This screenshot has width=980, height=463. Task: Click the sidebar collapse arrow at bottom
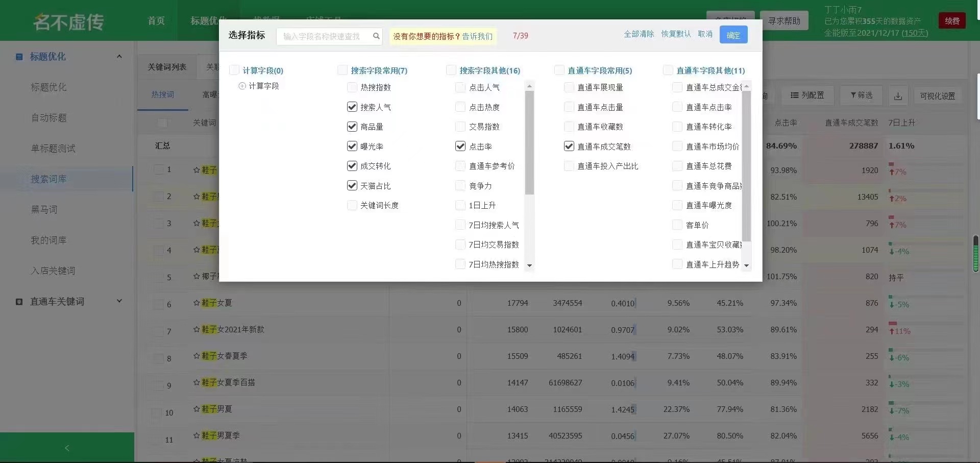(x=67, y=448)
